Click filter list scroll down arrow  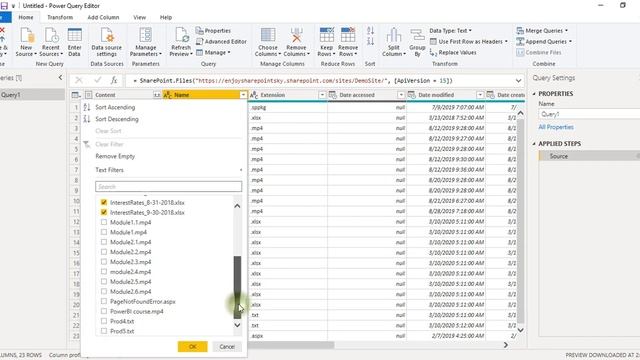click(237, 325)
